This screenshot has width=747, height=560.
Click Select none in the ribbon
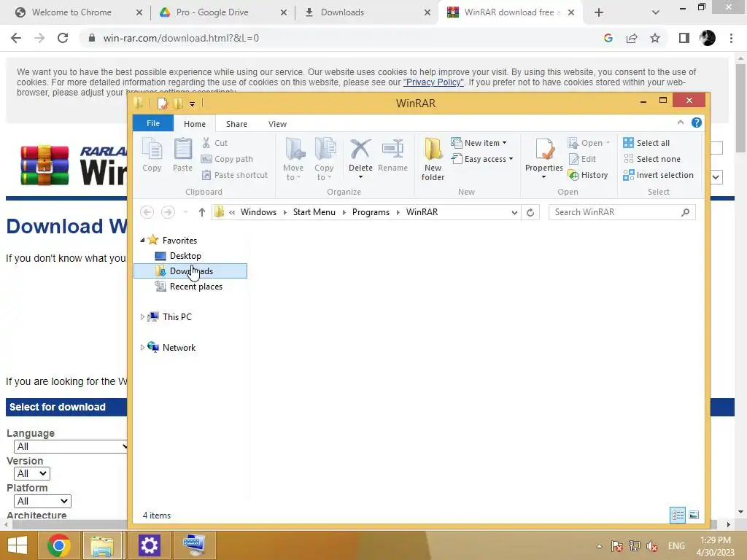(651, 159)
